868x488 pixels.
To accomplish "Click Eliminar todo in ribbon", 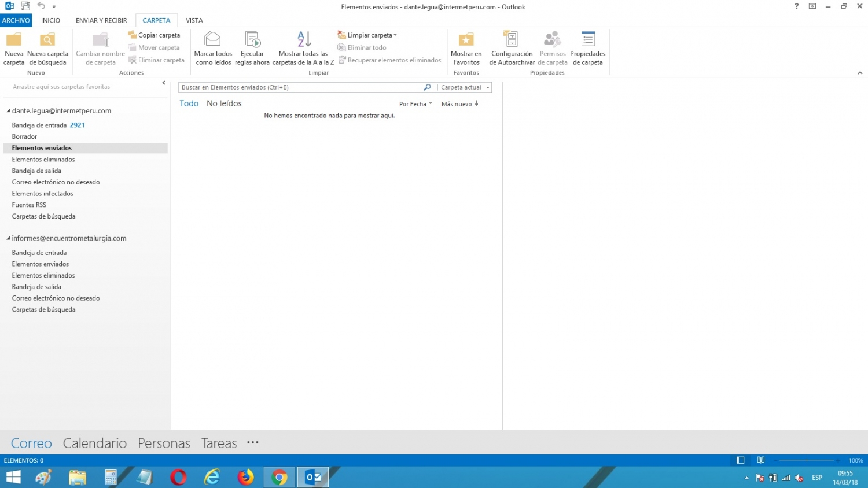I will tap(362, 47).
